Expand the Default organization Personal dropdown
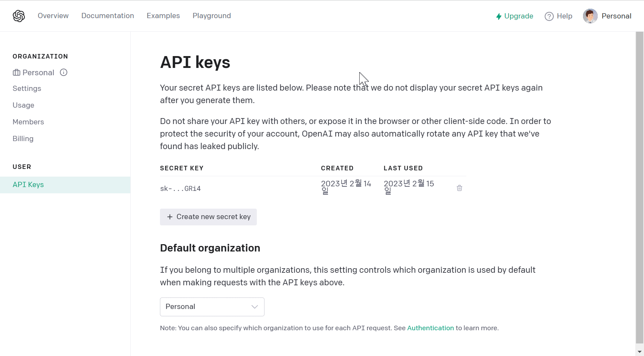 pos(212,307)
